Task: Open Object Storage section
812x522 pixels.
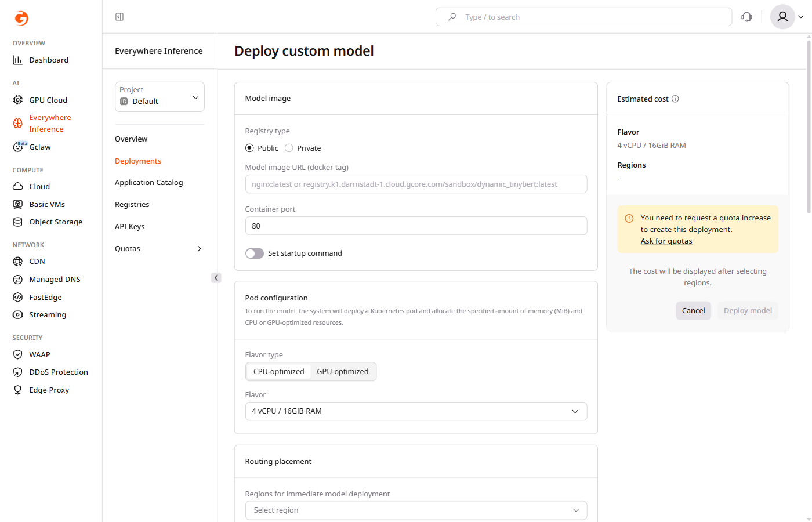Action: point(48,222)
